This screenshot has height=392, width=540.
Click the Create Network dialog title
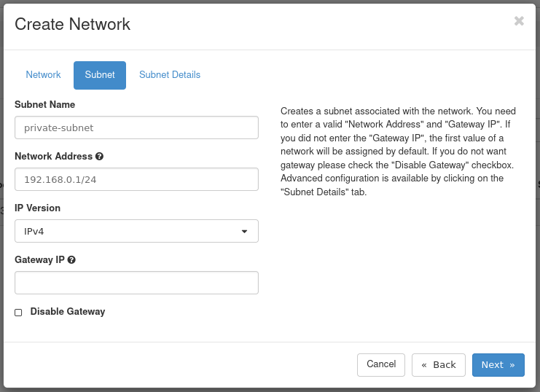click(x=72, y=24)
